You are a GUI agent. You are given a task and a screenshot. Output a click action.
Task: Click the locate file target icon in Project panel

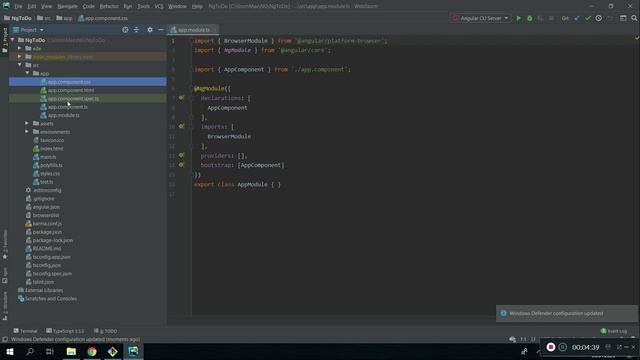click(x=125, y=30)
